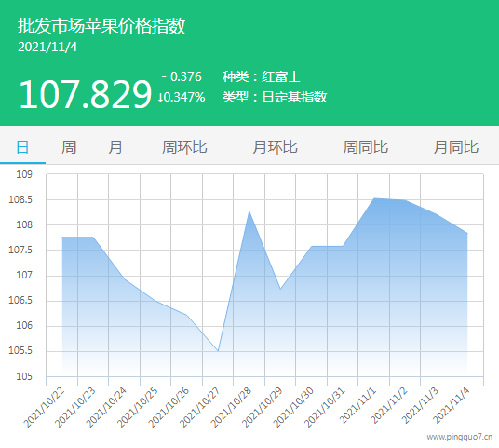Click the 类型：日定基指数 label
The image size is (499, 448).
click(275, 97)
